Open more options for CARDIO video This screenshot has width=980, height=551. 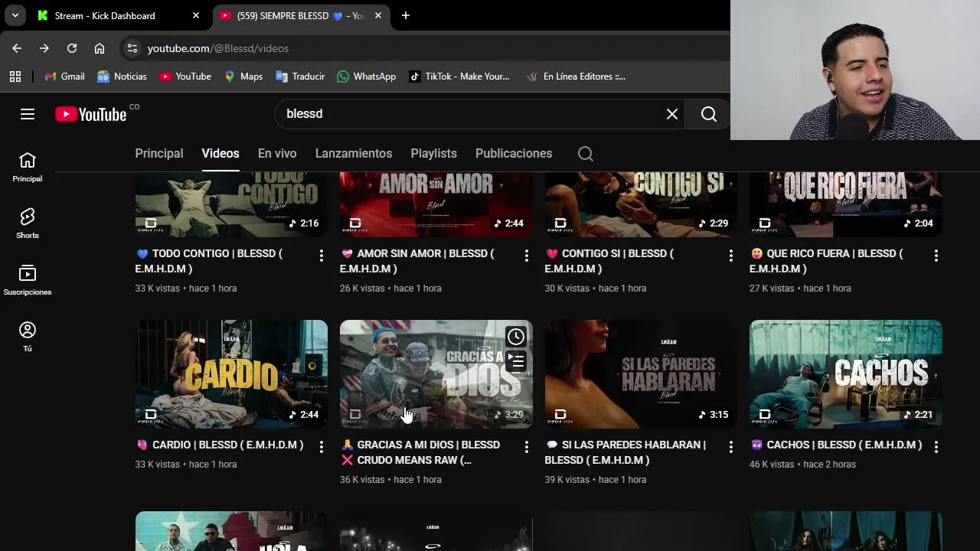[322, 447]
